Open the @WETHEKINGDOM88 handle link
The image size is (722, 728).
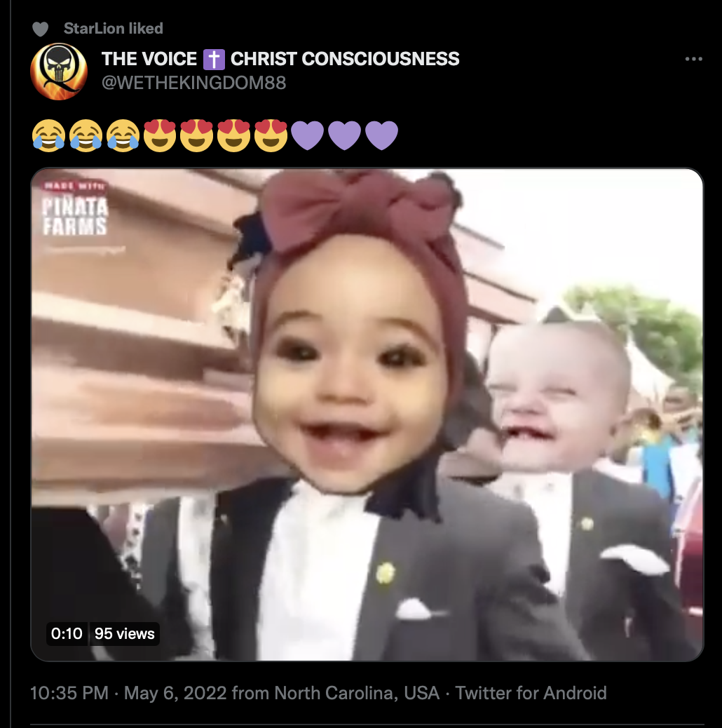coord(194,83)
